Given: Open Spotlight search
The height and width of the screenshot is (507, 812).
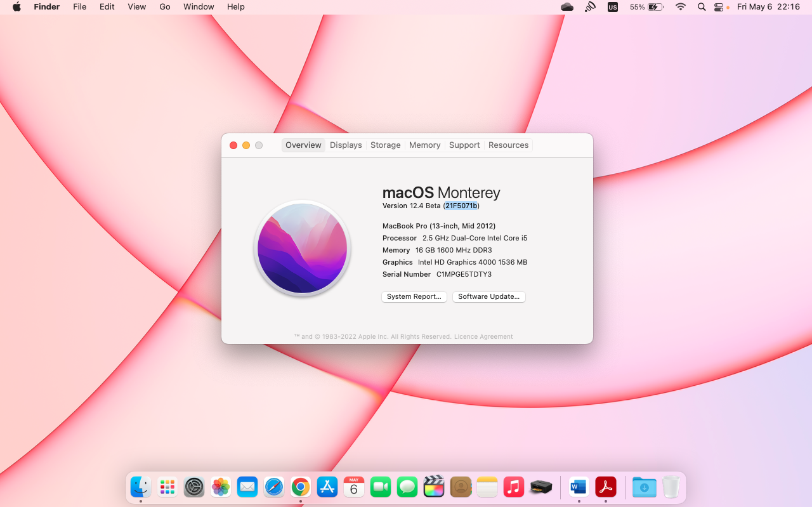Looking at the screenshot, I should pyautogui.click(x=701, y=7).
